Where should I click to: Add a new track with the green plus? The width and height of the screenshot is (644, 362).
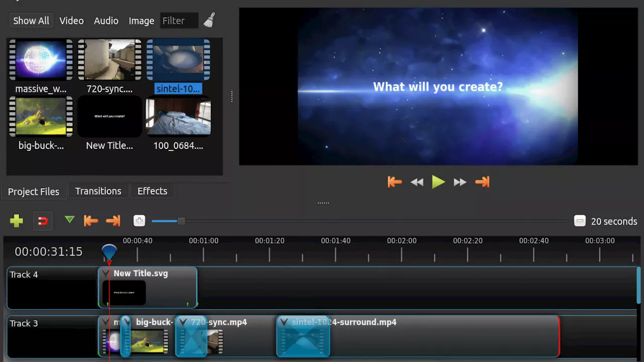tap(17, 221)
